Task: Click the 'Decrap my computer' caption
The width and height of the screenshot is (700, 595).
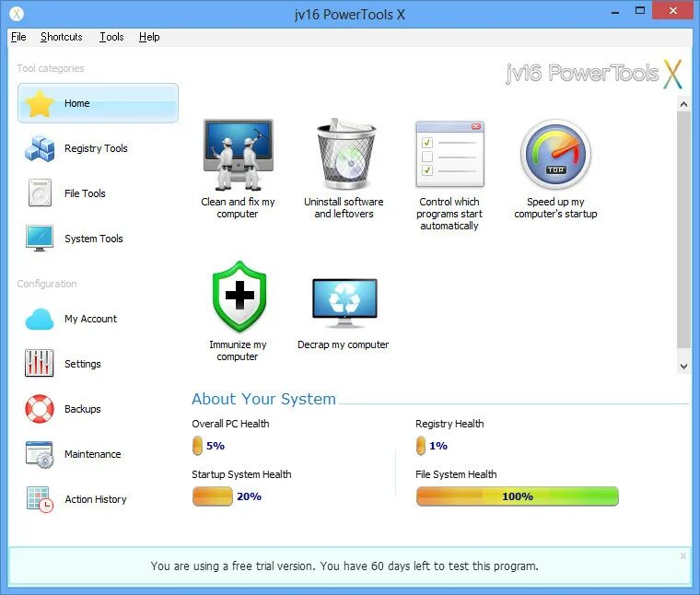Action: (343, 344)
